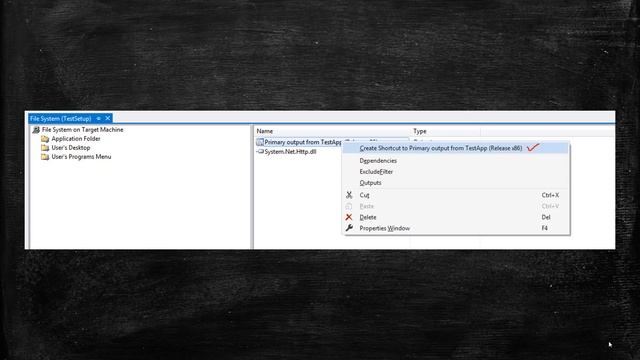This screenshot has height=360, width=640.
Task: Sort by the Name column header
Action: coord(332,131)
